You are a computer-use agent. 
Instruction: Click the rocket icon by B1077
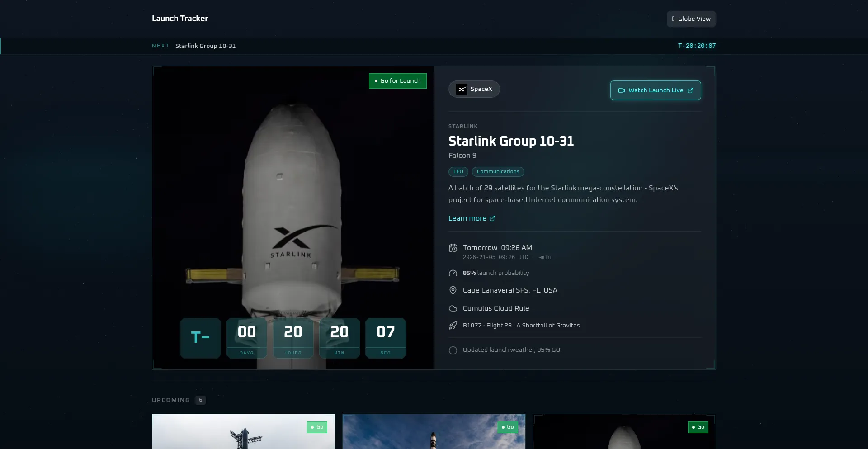point(453,326)
